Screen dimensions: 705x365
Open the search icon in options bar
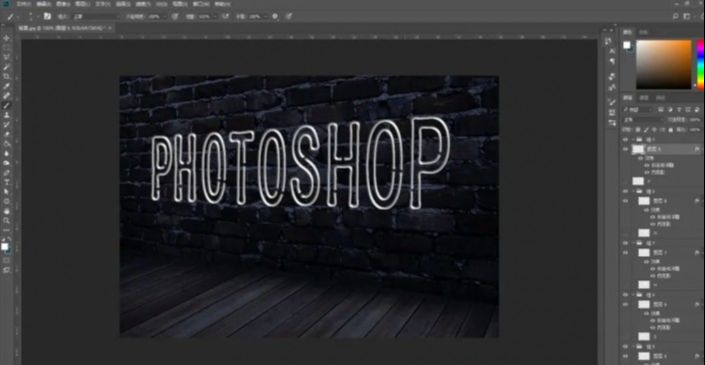[x=675, y=16]
